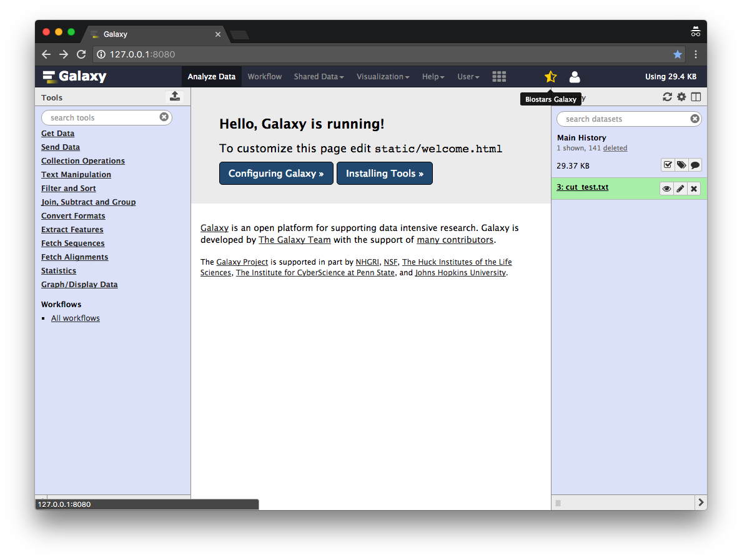
Task: Click the Configuring Galaxy button
Action: [x=275, y=174]
